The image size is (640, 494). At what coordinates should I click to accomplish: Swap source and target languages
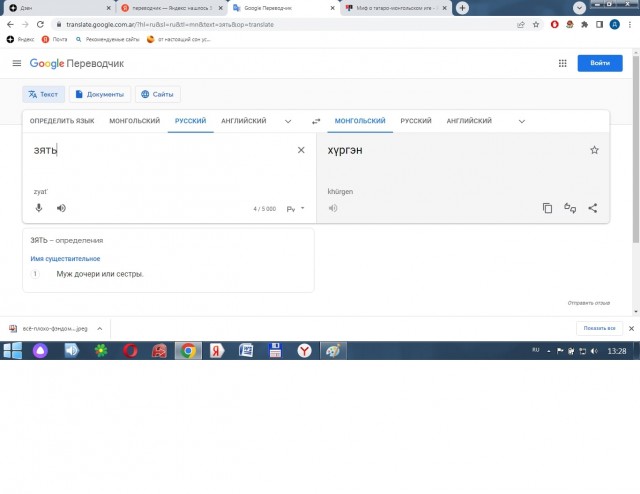coord(316,121)
